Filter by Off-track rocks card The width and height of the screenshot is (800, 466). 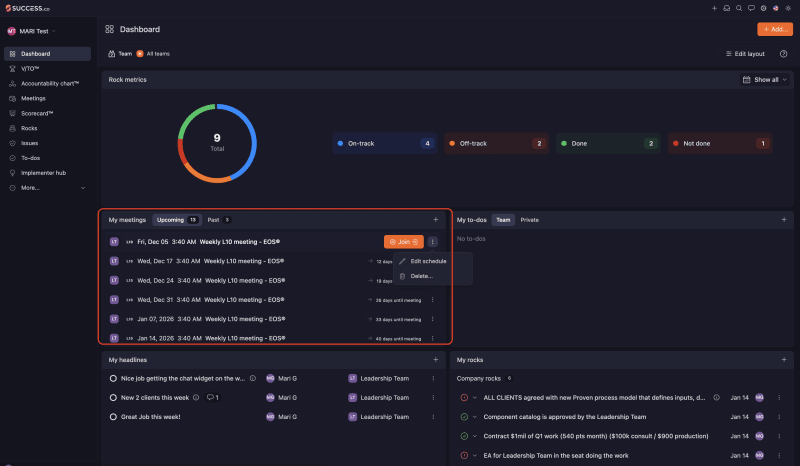click(496, 143)
